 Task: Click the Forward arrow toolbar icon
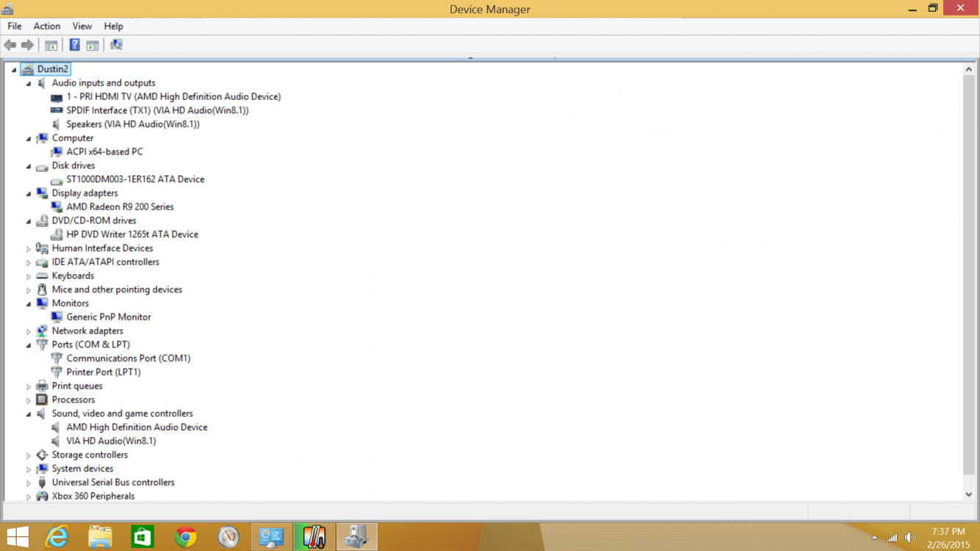27,45
